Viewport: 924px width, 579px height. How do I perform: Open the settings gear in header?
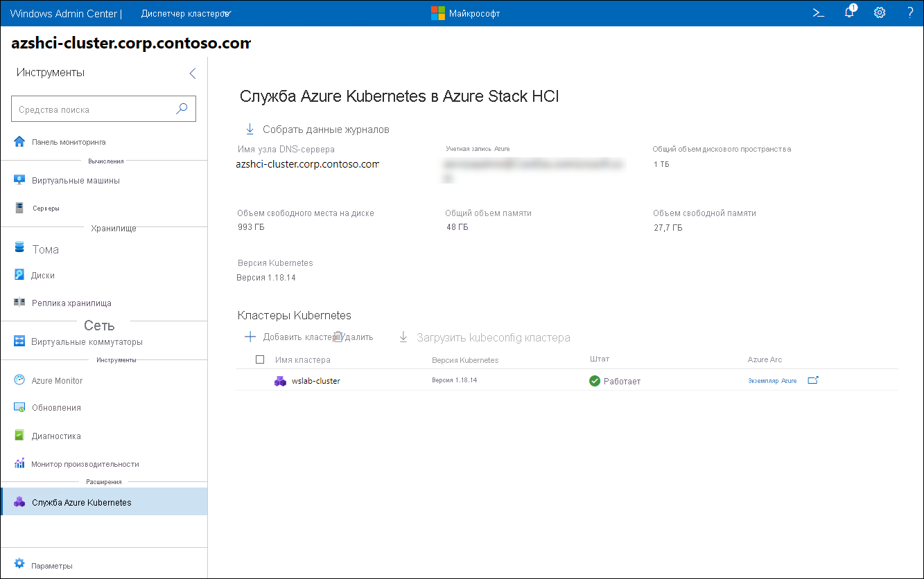pos(880,12)
